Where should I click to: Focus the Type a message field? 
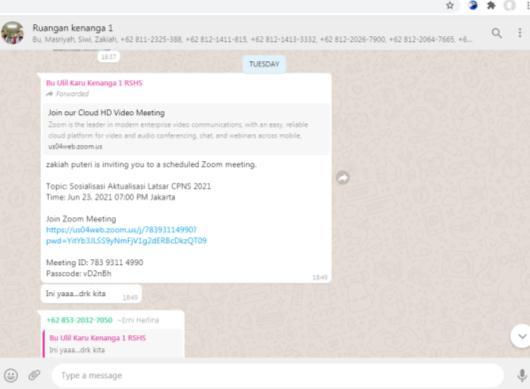[x=278, y=375]
